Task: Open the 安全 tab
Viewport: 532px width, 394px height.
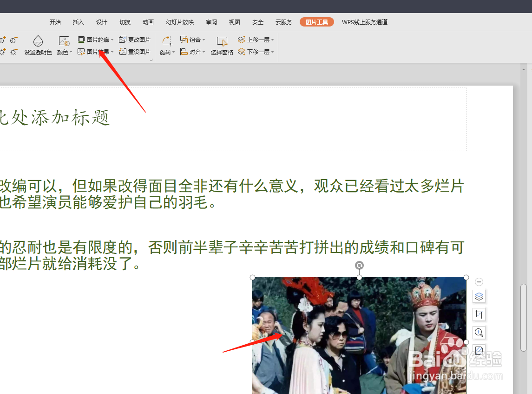Action: [257, 22]
